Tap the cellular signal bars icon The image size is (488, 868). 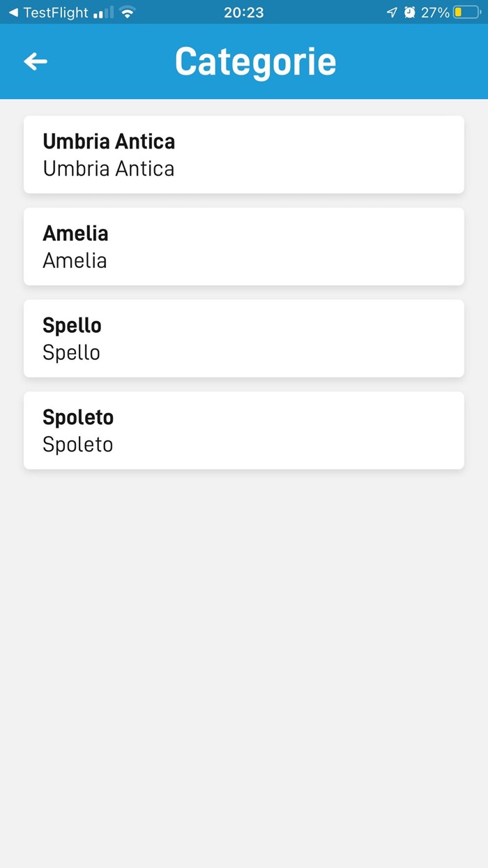pos(103,13)
